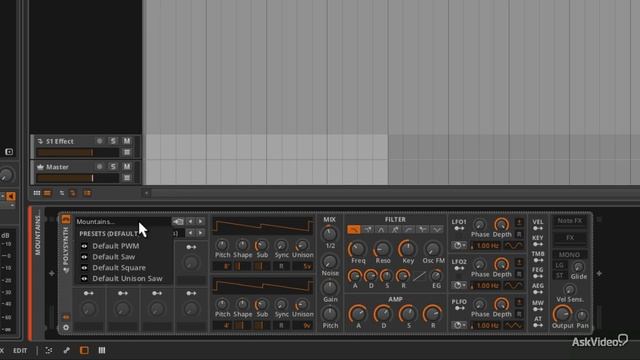Select the Default PWM preset
640x360 pixels.
click(x=116, y=246)
